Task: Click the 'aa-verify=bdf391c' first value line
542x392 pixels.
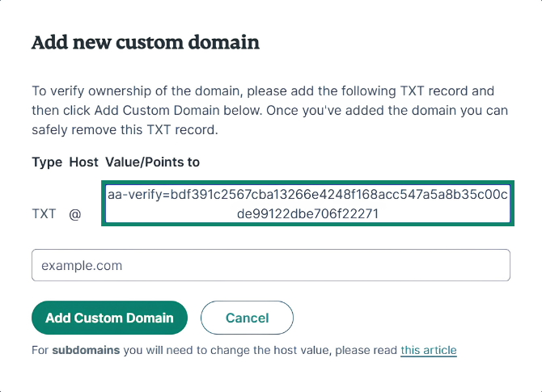Action: point(307,195)
